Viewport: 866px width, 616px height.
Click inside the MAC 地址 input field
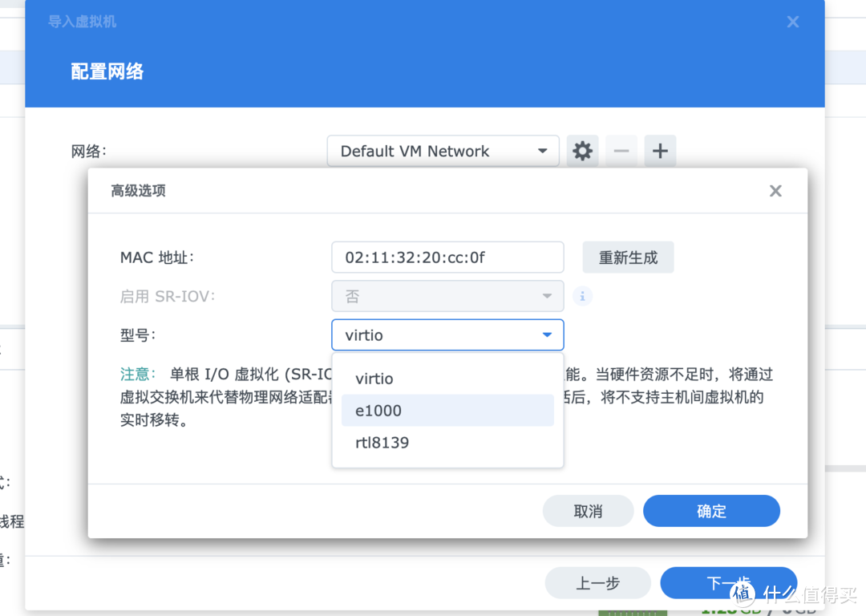tap(447, 257)
